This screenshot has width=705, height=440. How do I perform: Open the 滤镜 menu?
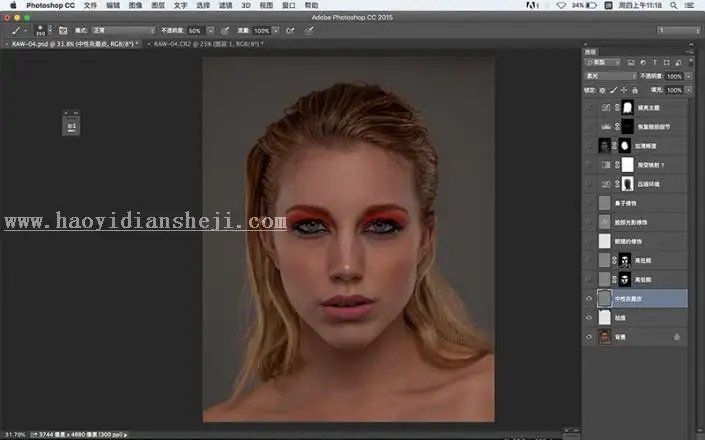pos(225,5)
